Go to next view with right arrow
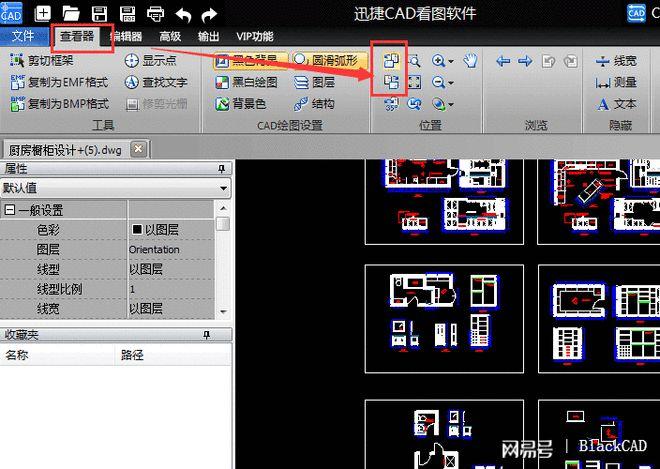The width and height of the screenshot is (660, 469). [x=525, y=61]
